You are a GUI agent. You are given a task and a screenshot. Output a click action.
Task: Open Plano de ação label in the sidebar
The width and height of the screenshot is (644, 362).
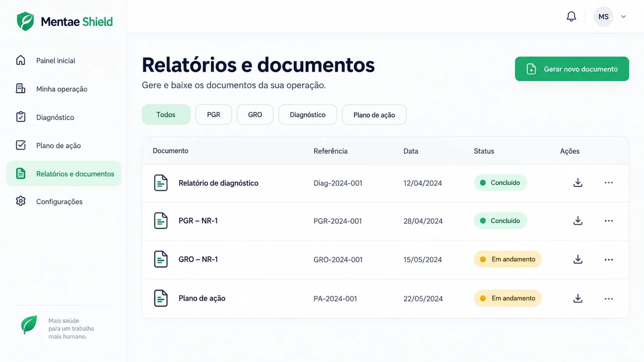pos(59,146)
